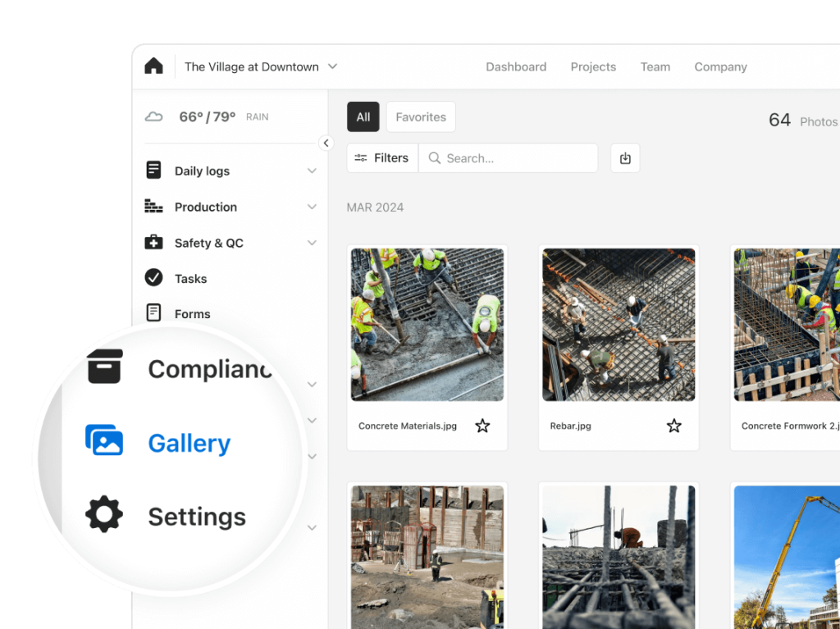Screen dimensions: 840x629
Task: Open the Company tab
Action: pyautogui.click(x=720, y=67)
